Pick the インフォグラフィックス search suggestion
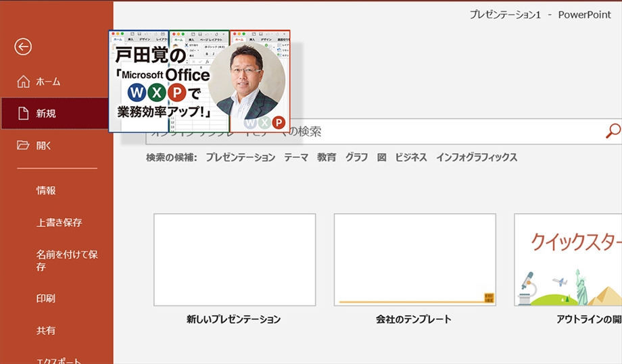622x364 pixels. tap(477, 157)
